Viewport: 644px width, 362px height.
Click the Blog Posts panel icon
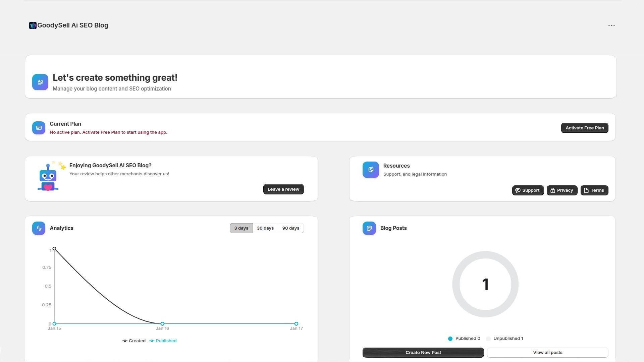point(369,228)
